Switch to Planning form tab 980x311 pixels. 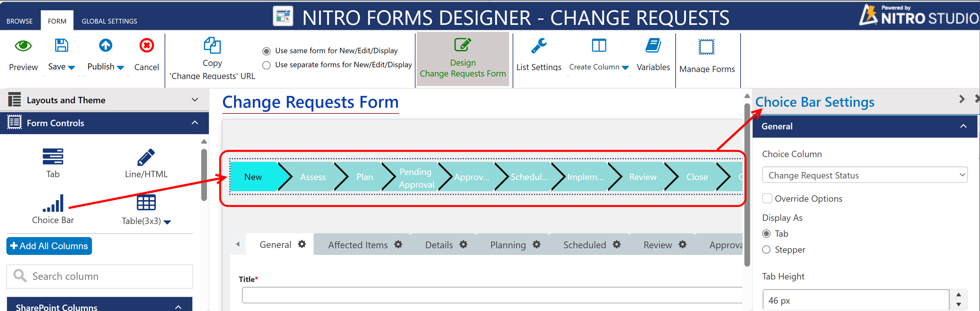(x=508, y=245)
